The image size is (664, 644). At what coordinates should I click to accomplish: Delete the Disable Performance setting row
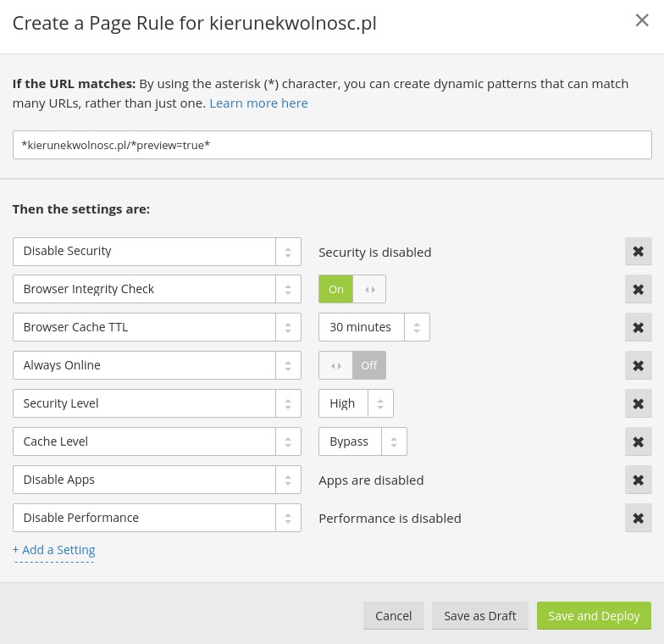pyautogui.click(x=638, y=518)
